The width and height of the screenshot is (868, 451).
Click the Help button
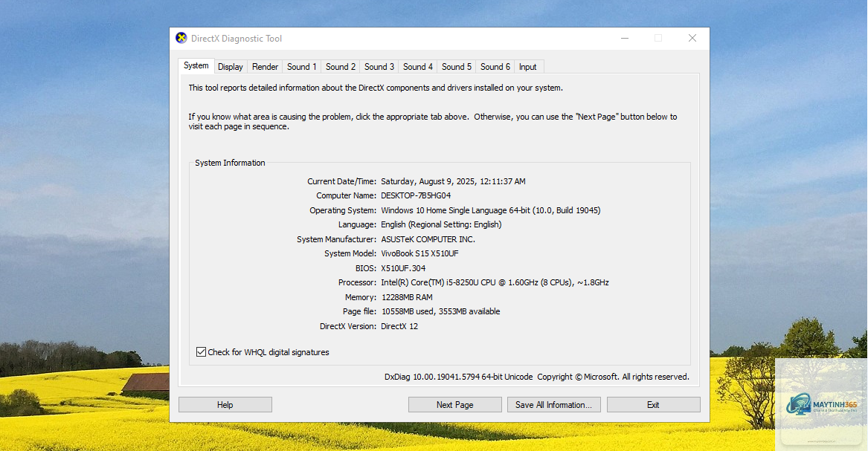click(225, 405)
